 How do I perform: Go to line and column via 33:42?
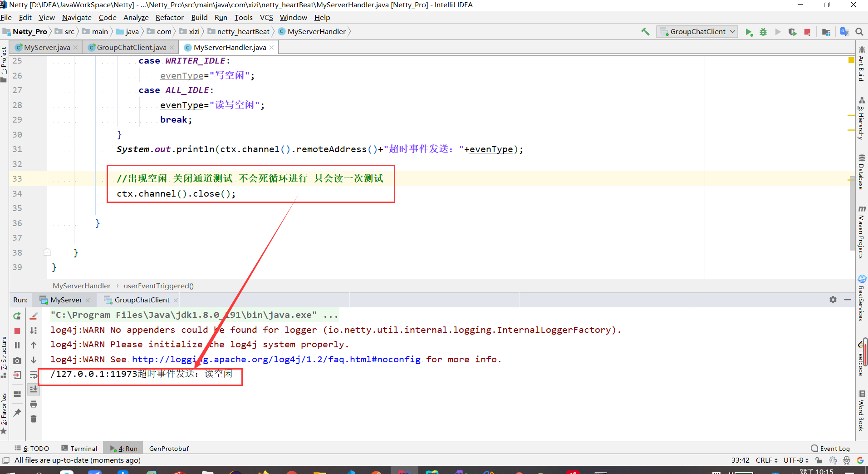[x=740, y=460]
